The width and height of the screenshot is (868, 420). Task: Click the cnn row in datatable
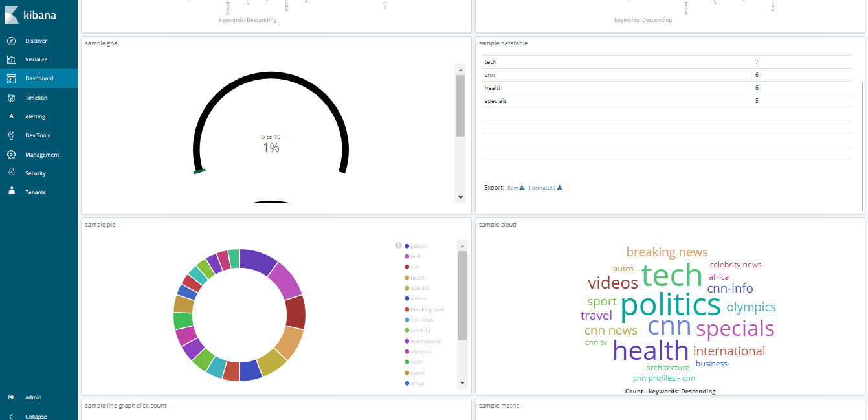coord(667,75)
